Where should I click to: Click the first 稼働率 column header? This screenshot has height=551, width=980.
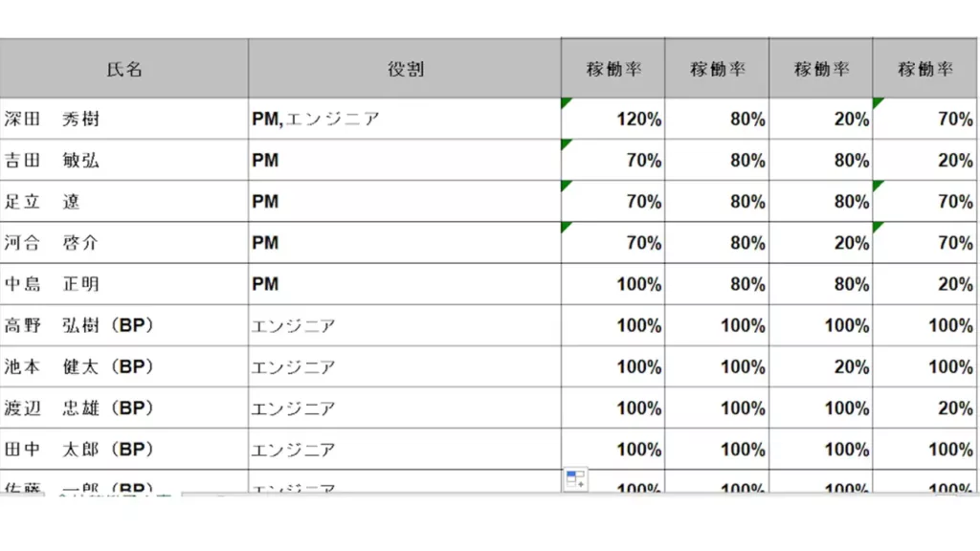[x=613, y=69]
